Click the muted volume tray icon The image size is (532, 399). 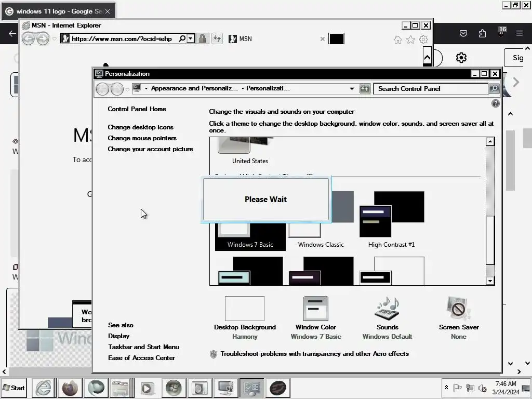(x=482, y=388)
